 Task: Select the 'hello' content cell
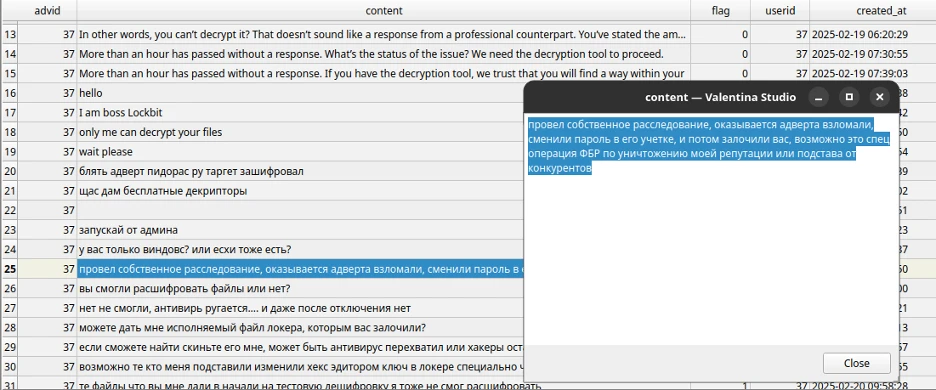click(x=301, y=93)
